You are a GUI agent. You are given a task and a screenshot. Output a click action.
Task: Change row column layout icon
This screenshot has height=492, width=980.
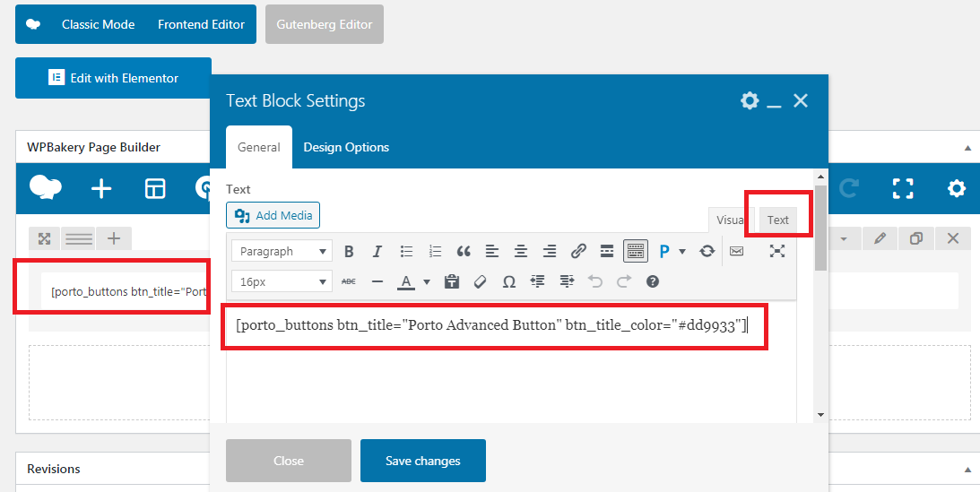79,237
